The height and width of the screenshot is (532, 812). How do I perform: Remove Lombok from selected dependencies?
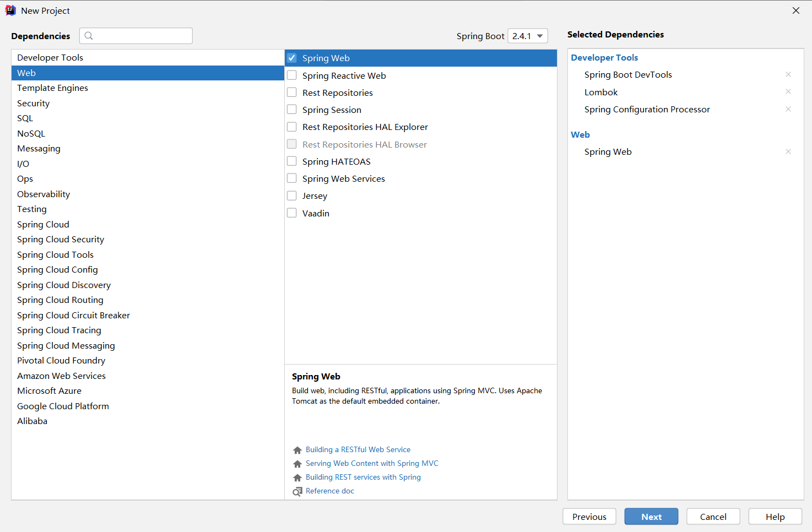tap(788, 91)
